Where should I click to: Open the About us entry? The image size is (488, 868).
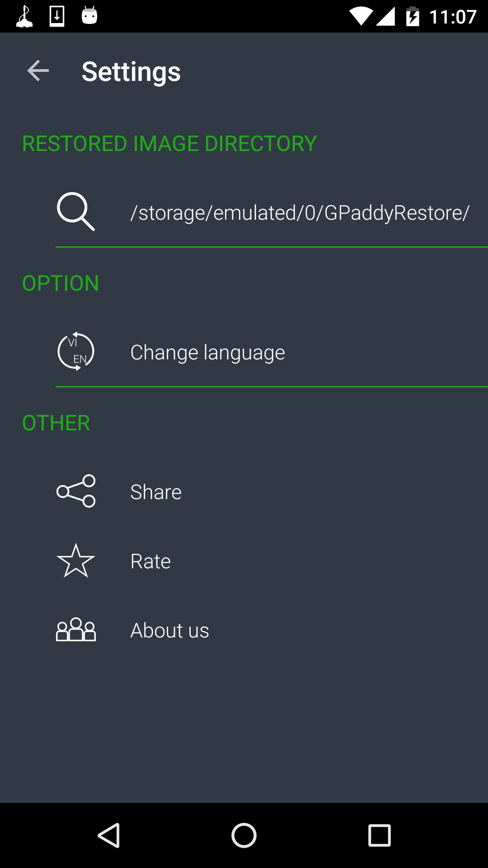pyautogui.click(x=169, y=631)
